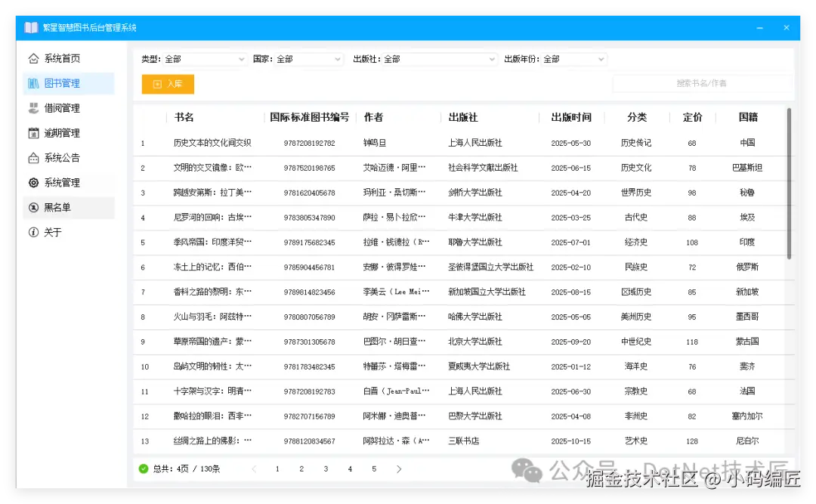Click ISBN 9787208192783
Image resolution: width=816 pixels, height=504 pixels.
309,391
